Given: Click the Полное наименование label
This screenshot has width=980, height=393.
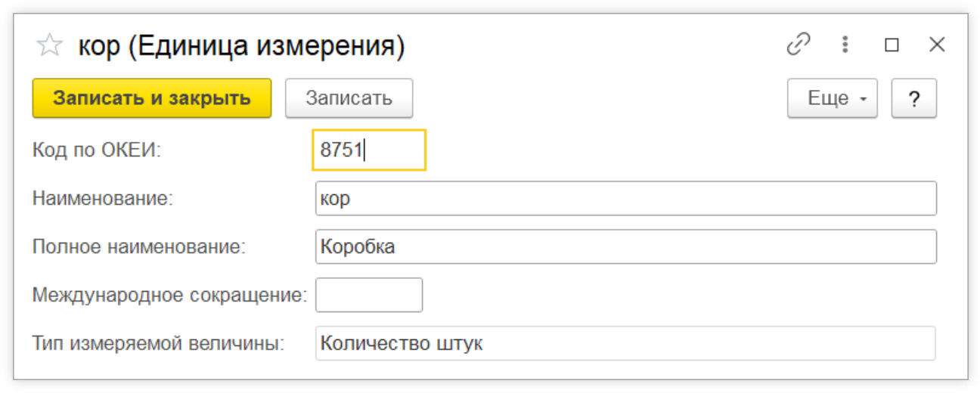Looking at the screenshot, I should tap(139, 246).
